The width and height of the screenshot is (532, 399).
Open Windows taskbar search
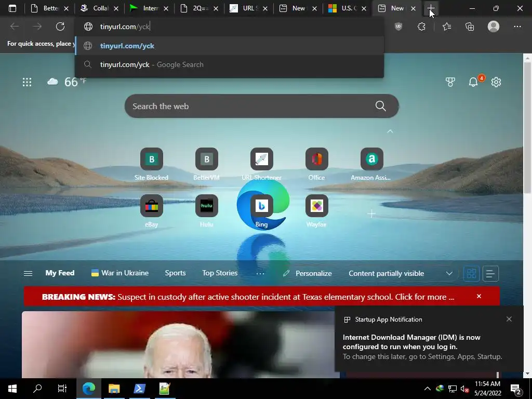click(x=37, y=389)
